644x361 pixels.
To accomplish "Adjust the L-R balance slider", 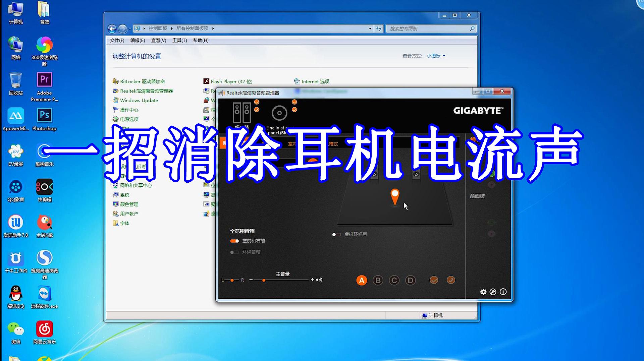I will tap(232, 280).
